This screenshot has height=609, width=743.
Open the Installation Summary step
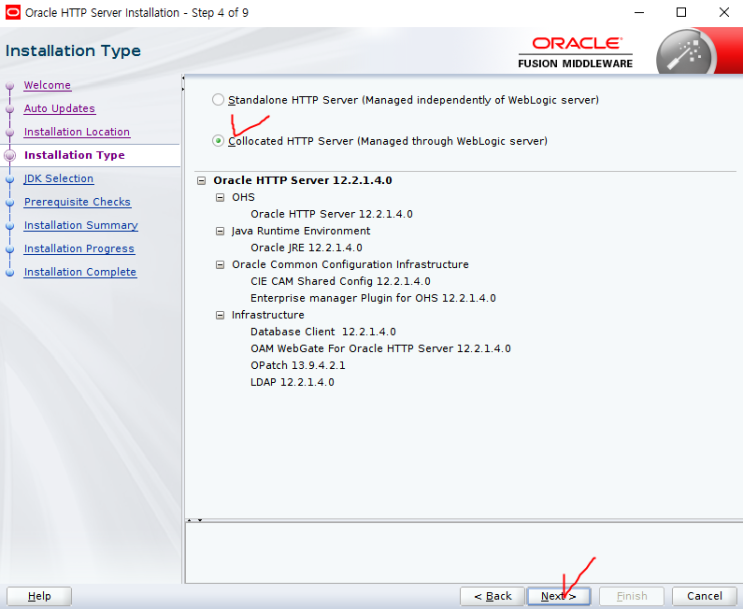[x=81, y=225]
